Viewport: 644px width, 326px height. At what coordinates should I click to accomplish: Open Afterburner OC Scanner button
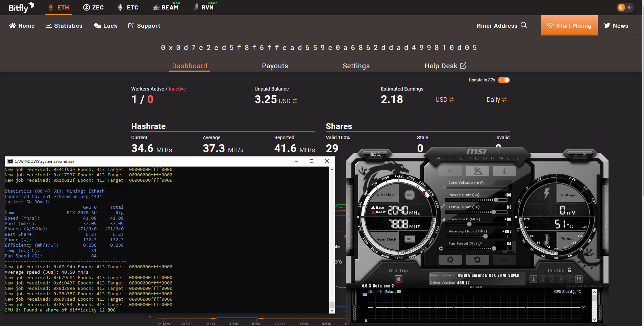pos(375,154)
